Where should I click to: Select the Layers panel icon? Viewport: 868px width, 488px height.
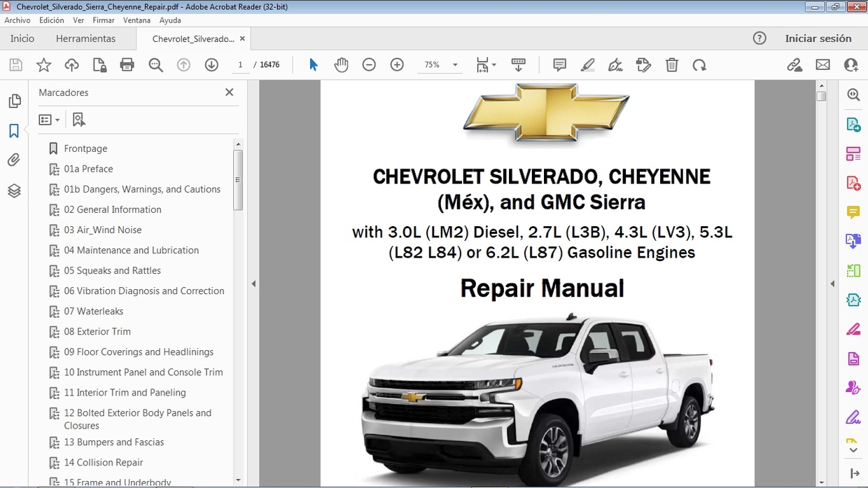coord(15,189)
